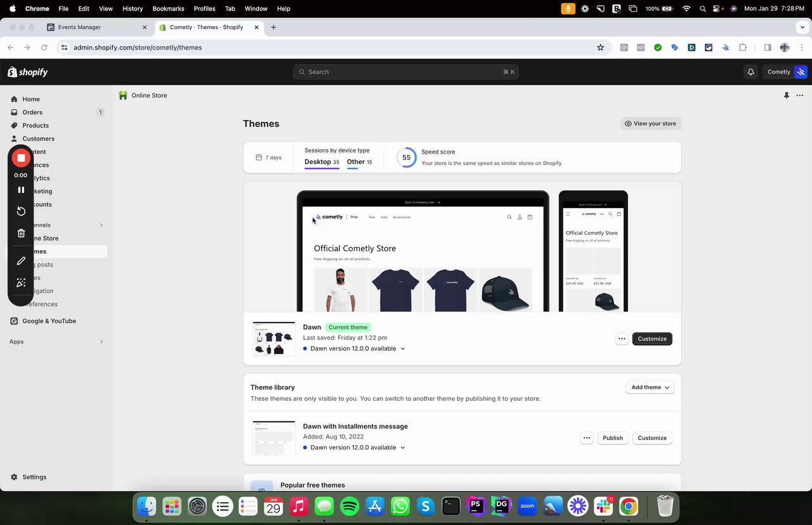
Task: Launch Spotify from the Dock
Action: [x=350, y=506]
